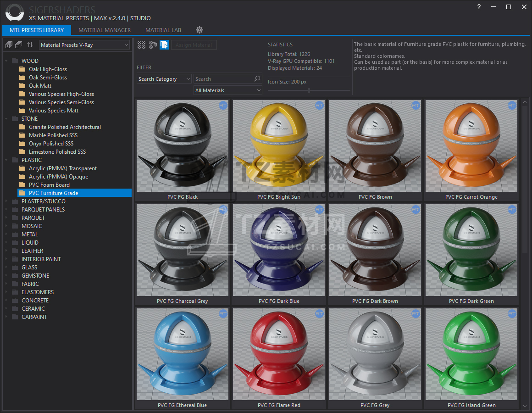Click the magnifier search icon

(x=257, y=79)
